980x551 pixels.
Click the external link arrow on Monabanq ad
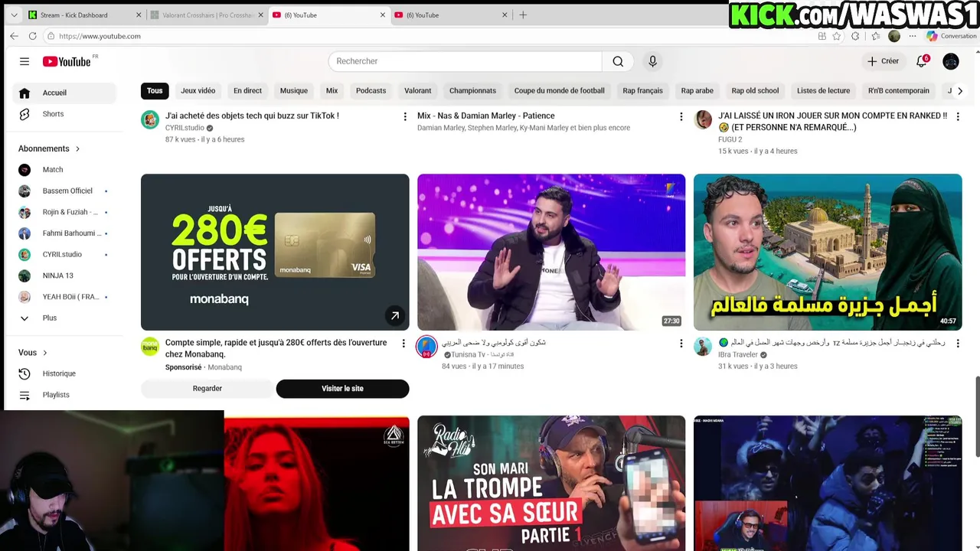point(395,315)
